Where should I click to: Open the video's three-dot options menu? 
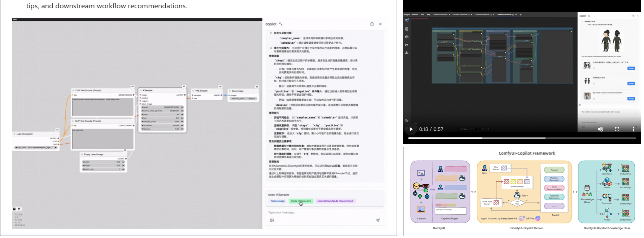[x=633, y=129]
